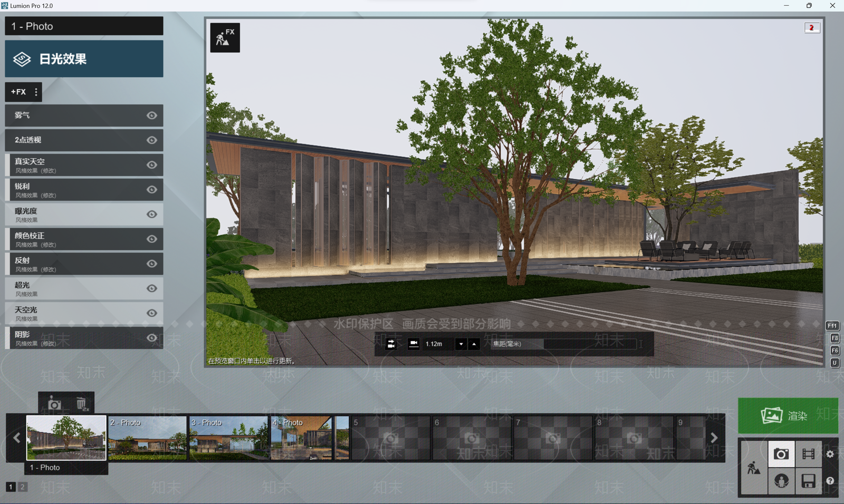The image size is (844, 504).
Task: Hide the 颜色校正 effect
Action: click(x=152, y=239)
